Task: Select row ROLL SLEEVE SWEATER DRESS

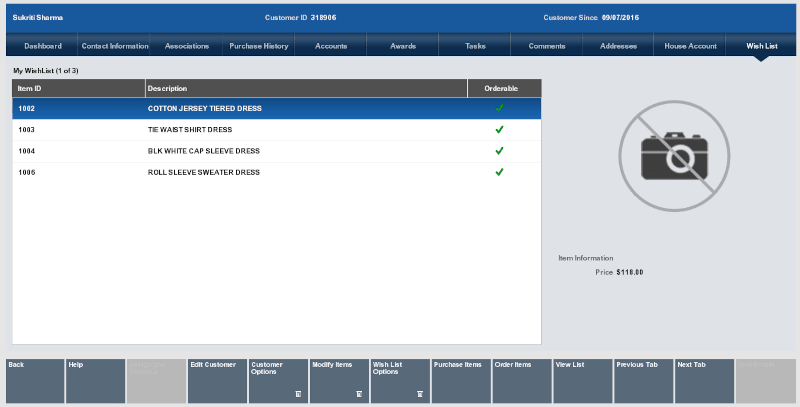Action: point(277,172)
